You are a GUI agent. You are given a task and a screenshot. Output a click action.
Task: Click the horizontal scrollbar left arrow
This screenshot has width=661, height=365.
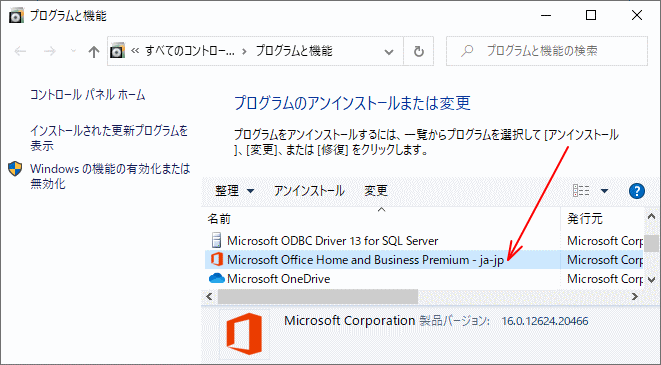(209, 297)
